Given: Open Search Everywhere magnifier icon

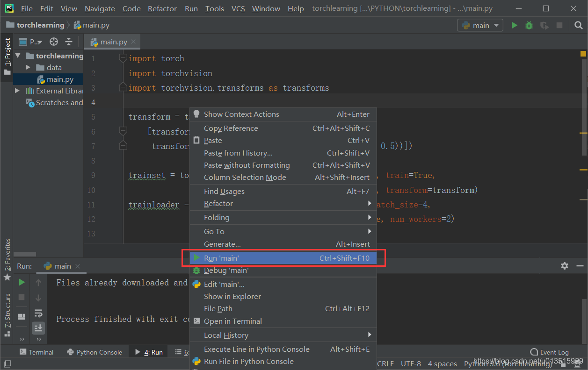Looking at the screenshot, I should pos(579,25).
